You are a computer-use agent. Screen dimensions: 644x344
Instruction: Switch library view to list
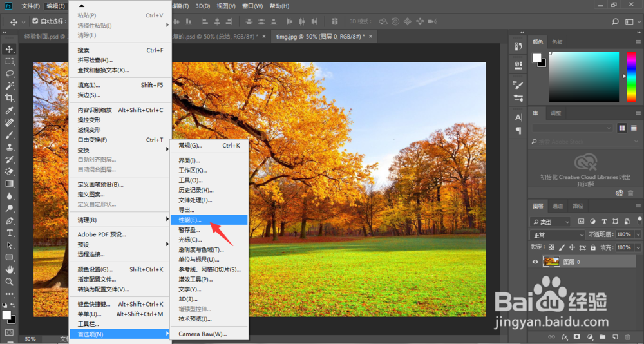(x=632, y=128)
